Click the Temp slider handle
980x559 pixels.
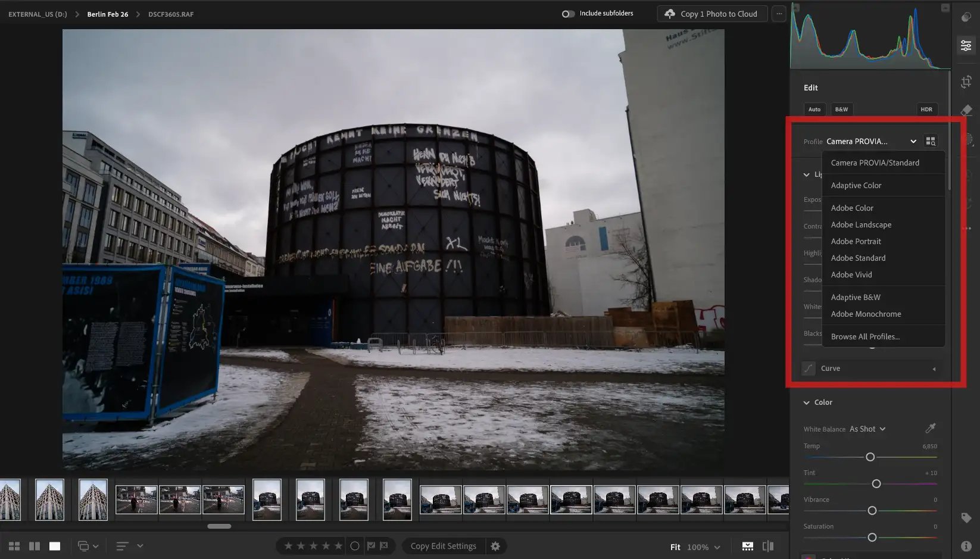tap(870, 457)
